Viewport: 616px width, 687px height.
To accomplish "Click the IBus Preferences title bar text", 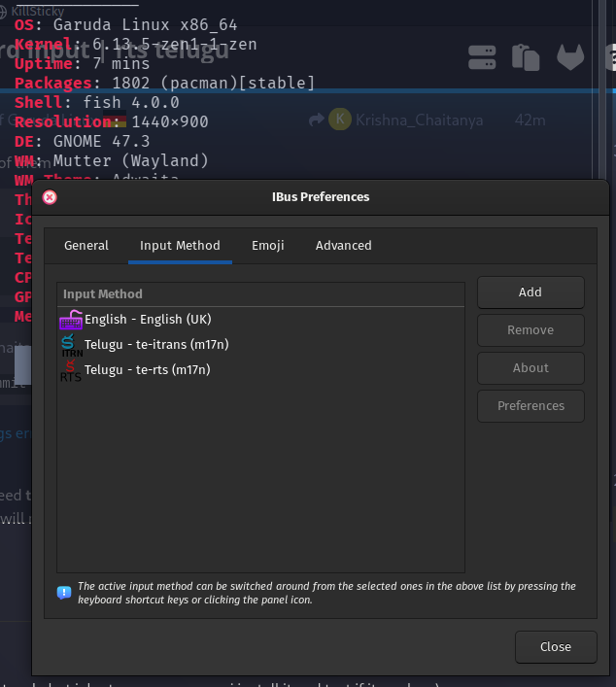I will tap(321, 197).
